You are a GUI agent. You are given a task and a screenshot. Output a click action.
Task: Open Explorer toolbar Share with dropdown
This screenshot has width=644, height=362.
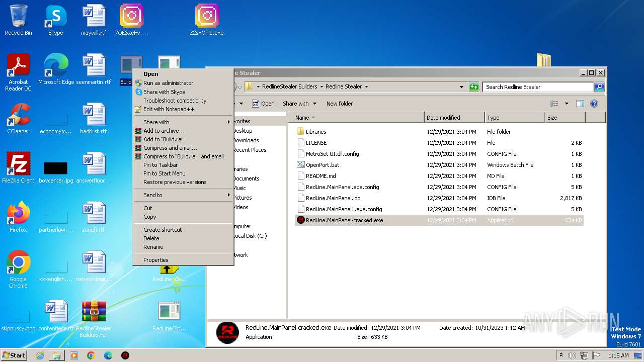coord(299,104)
